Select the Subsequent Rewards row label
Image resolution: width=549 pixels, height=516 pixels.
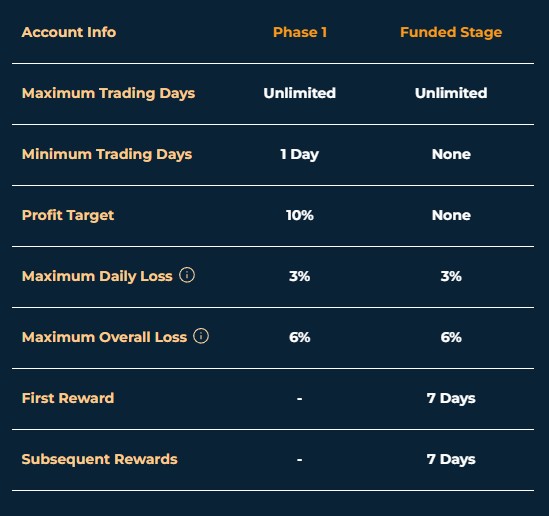tap(100, 459)
